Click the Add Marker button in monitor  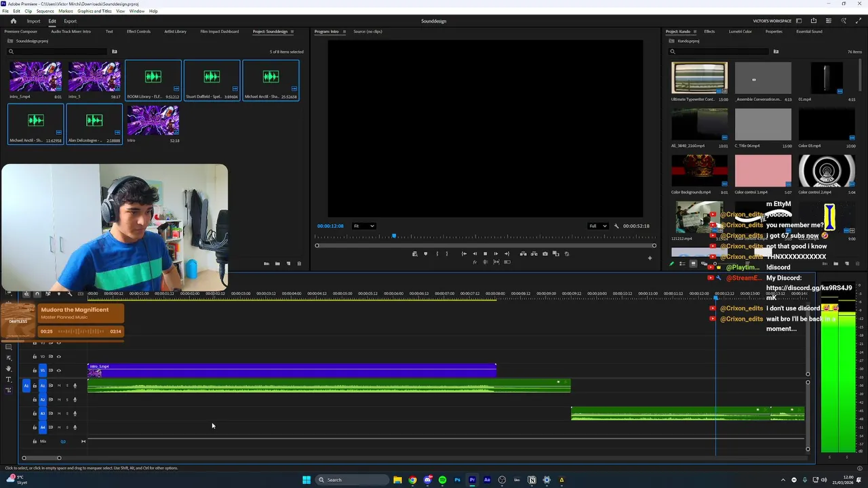[x=425, y=254]
